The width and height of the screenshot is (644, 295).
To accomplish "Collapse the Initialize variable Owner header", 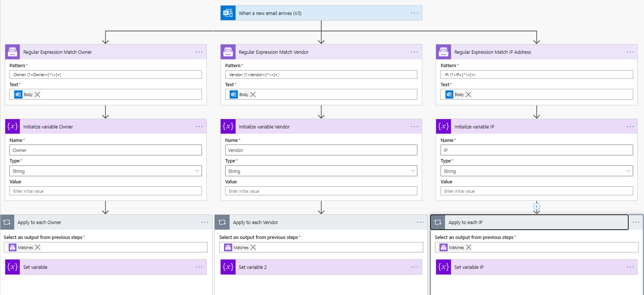I will coord(105,127).
